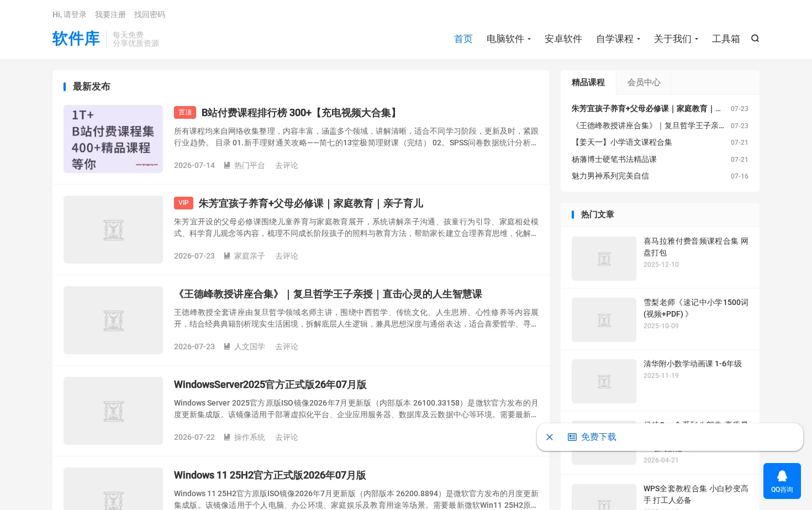The width and height of the screenshot is (812, 510).
Task: Open 《王德峰教授讲座合集》 article title
Action: pyautogui.click(x=328, y=294)
